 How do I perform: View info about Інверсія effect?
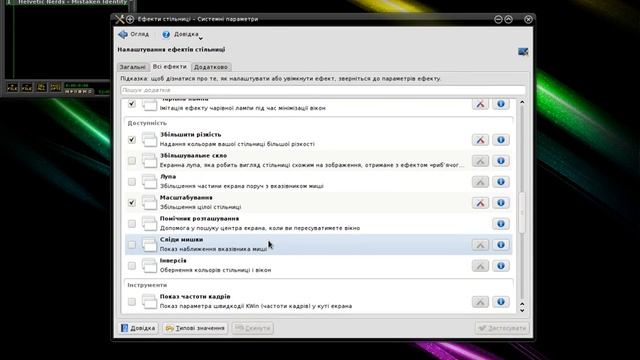pos(500,266)
